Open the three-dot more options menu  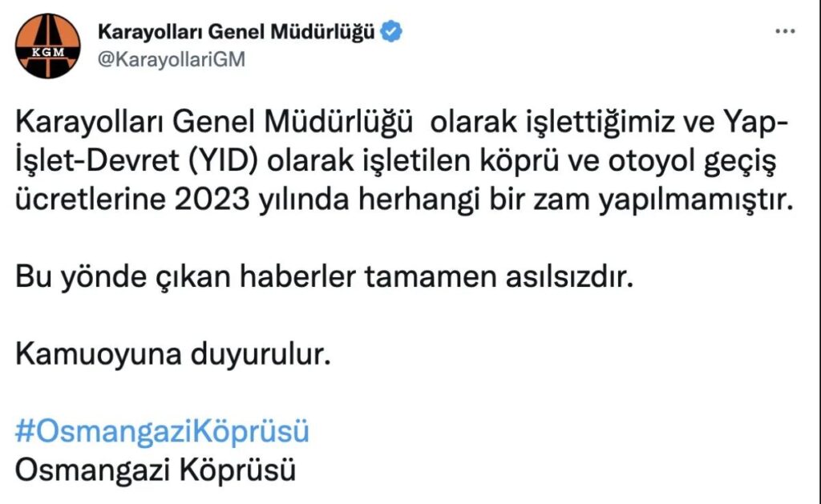click(x=786, y=31)
